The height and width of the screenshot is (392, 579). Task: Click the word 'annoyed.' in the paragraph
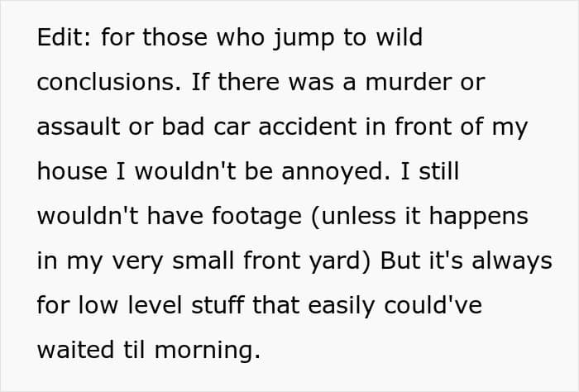click(336, 174)
